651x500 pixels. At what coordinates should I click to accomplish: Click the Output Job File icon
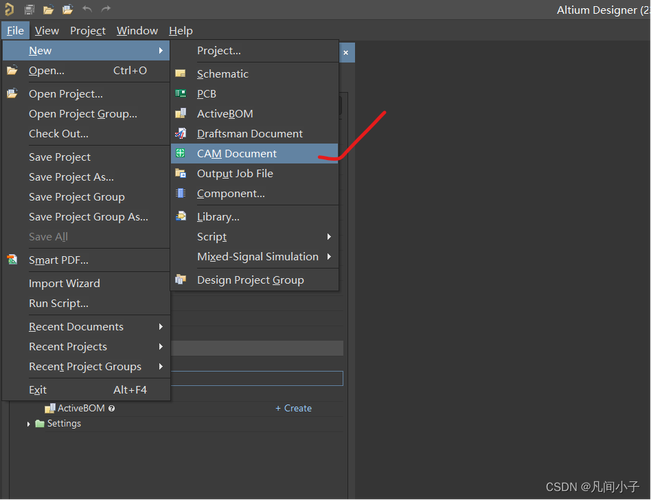click(x=180, y=173)
